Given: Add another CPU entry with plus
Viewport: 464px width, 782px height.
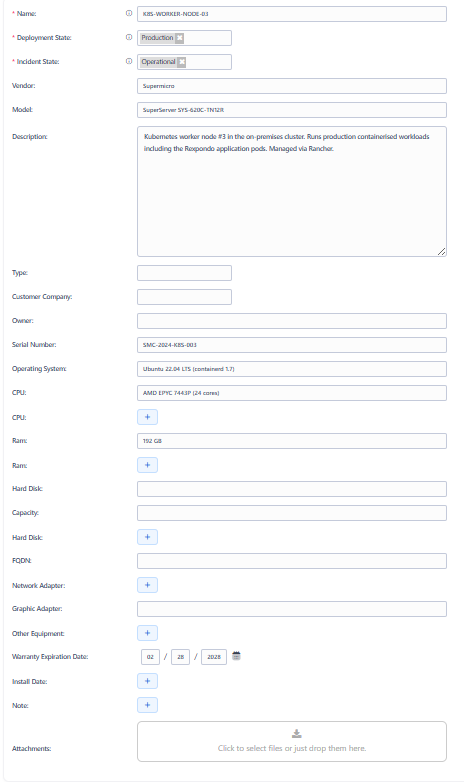Looking at the screenshot, I should click(x=147, y=417).
